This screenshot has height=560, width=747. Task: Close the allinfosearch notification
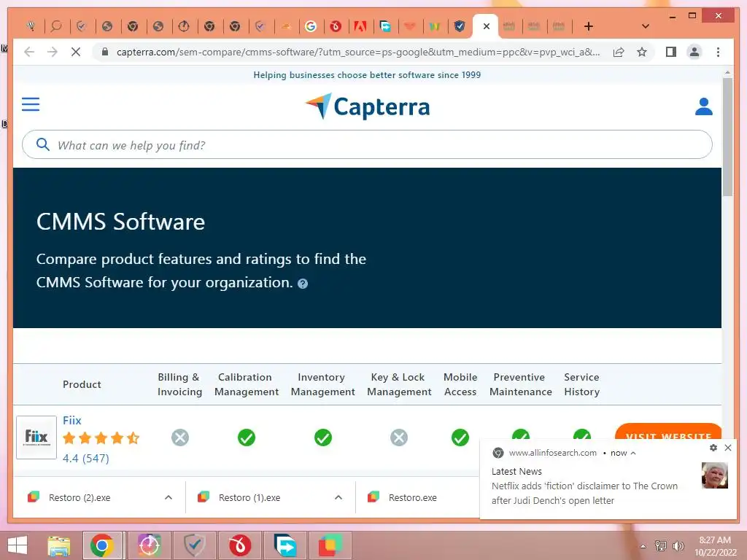[x=727, y=448]
